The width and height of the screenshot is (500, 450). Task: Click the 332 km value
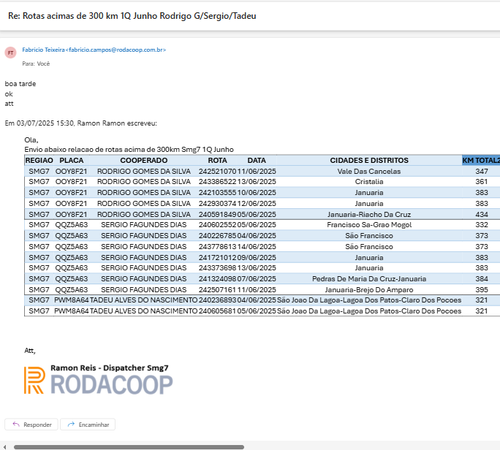point(482,225)
